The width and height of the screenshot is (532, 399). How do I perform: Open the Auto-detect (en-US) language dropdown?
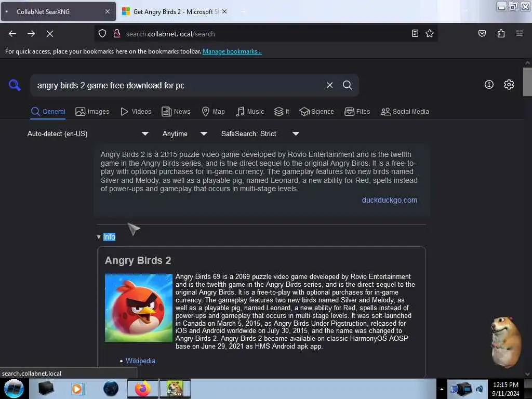[87, 134]
